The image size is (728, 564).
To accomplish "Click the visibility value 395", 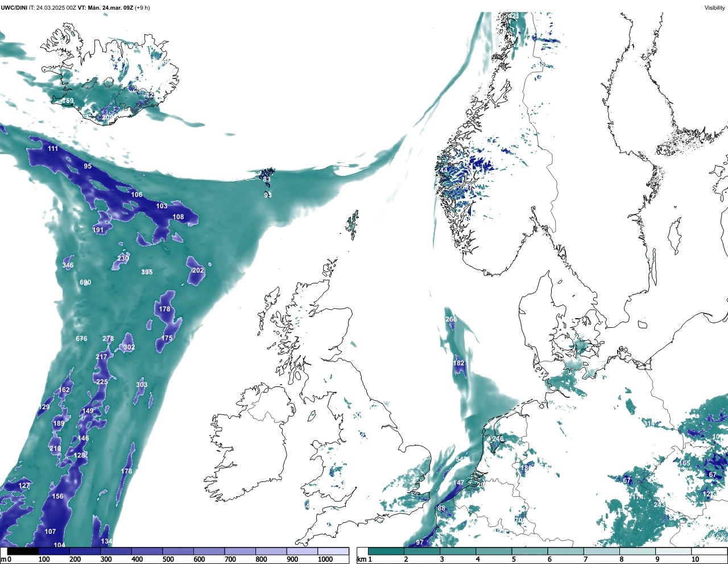I will 147,272.
